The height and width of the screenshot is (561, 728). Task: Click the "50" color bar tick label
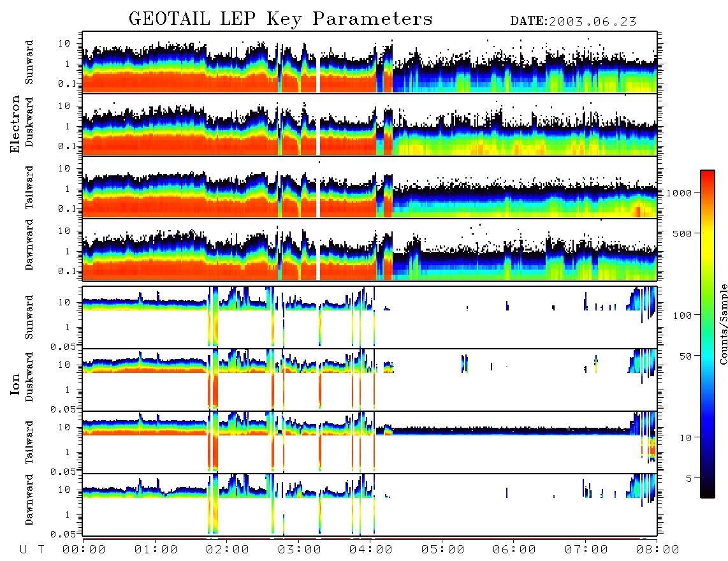point(685,356)
